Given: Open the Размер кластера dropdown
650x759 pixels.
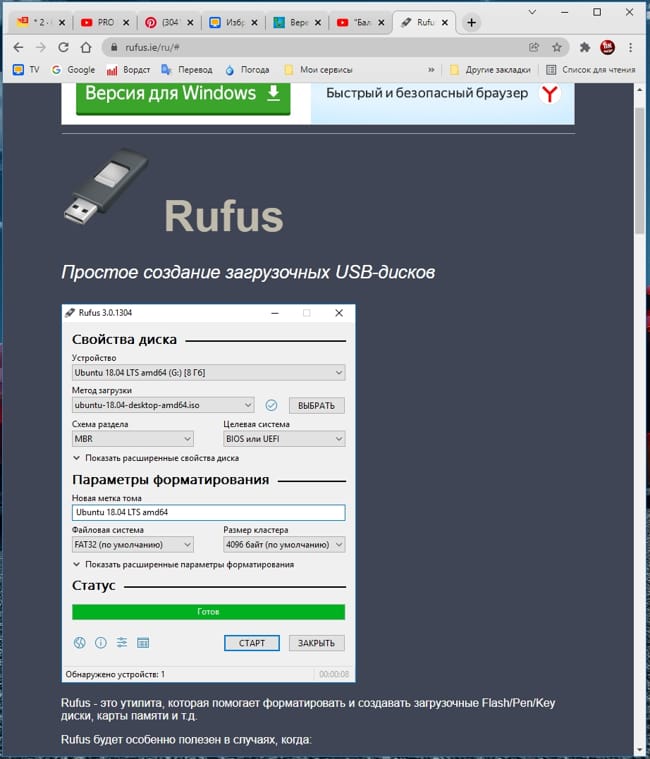Looking at the screenshot, I should click(284, 545).
